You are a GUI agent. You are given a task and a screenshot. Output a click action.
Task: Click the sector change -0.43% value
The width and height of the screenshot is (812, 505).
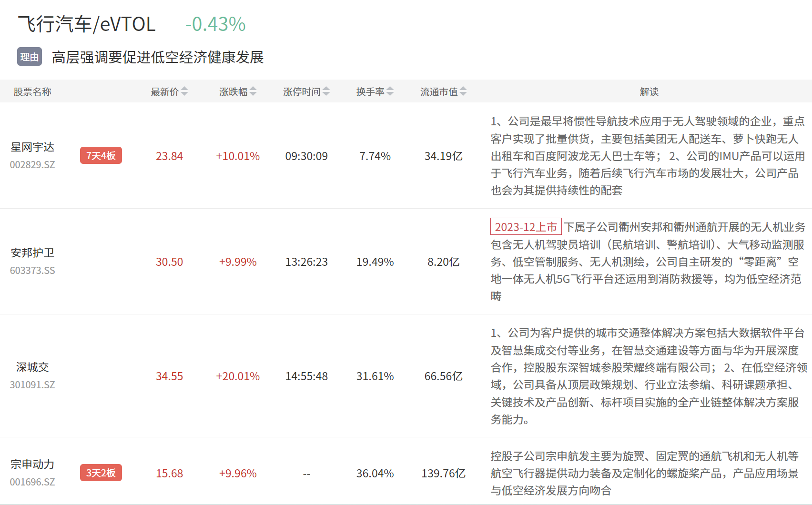coord(215,24)
